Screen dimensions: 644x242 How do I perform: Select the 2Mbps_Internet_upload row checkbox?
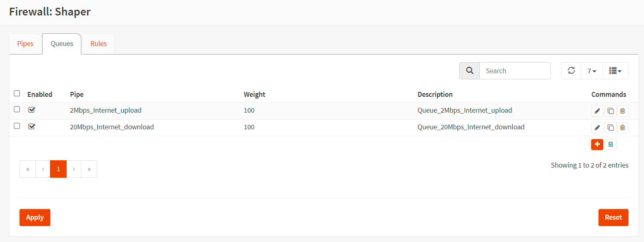pyautogui.click(x=17, y=109)
